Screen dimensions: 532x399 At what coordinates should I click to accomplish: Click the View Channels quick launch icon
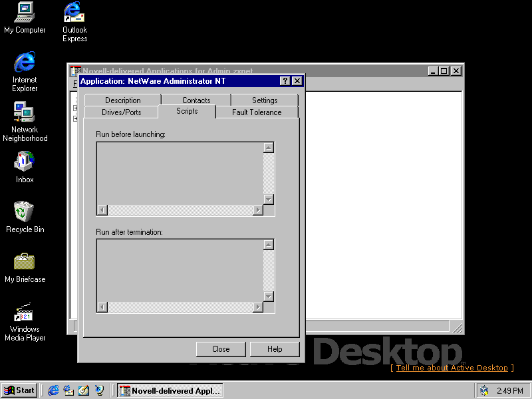[99, 390]
